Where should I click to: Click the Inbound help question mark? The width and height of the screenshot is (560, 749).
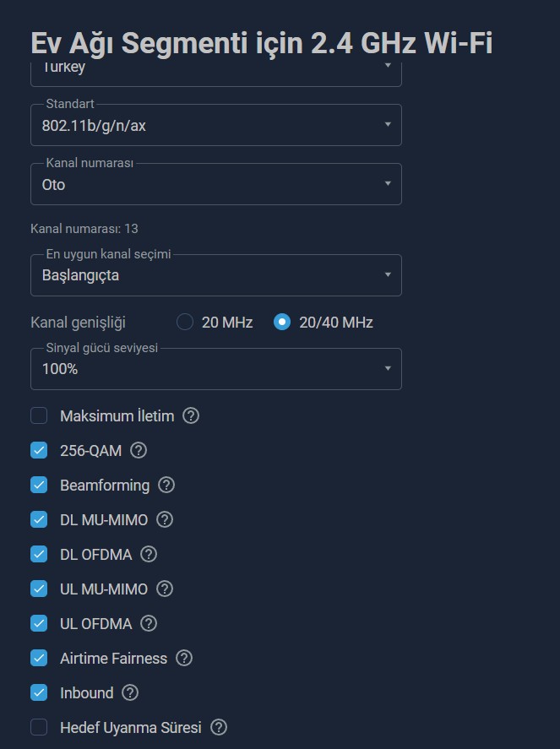coord(130,692)
